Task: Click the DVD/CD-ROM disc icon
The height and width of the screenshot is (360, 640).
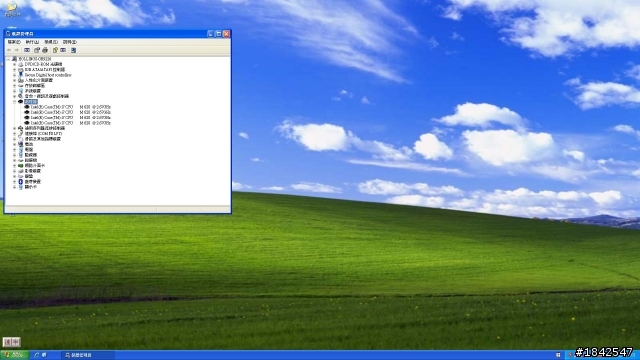Action: [20, 64]
